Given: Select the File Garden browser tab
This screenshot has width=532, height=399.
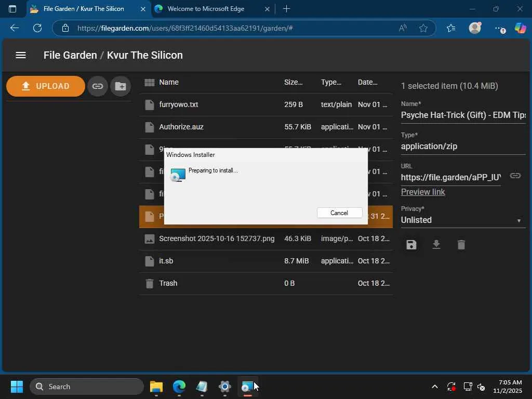Looking at the screenshot, I should click(83, 9).
